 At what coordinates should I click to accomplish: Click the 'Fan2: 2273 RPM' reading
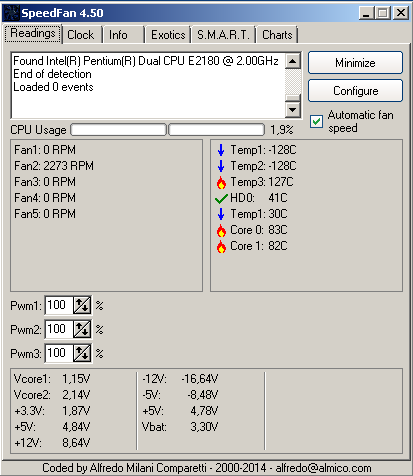click(x=54, y=166)
